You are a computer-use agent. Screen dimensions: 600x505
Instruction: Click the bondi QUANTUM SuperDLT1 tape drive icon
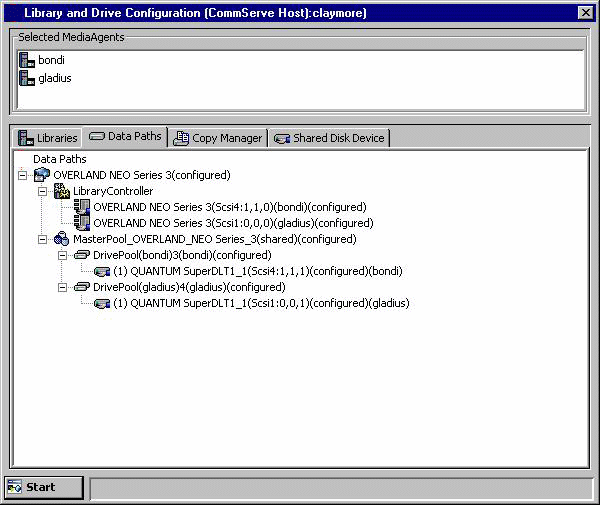[102, 271]
